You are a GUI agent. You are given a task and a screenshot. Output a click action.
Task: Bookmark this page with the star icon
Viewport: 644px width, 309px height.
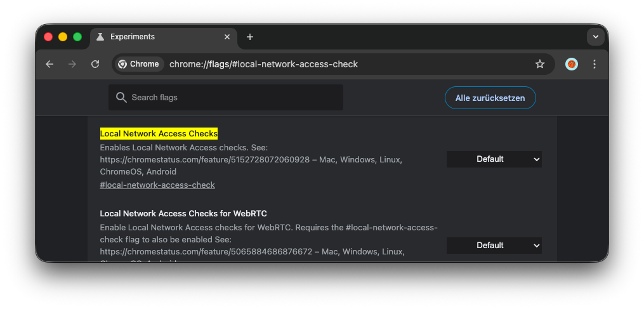pos(540,64)
